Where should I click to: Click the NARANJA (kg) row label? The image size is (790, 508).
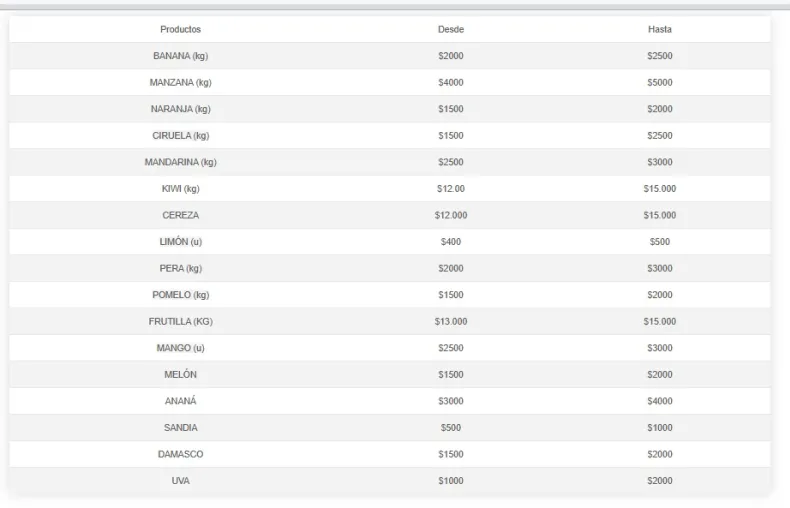180,109
